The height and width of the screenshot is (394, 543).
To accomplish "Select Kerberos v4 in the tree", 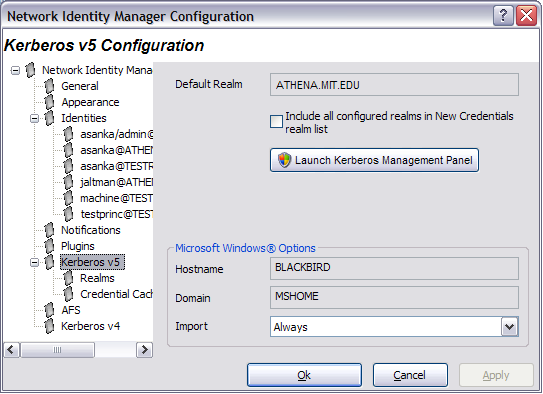I will pos(90,326).
